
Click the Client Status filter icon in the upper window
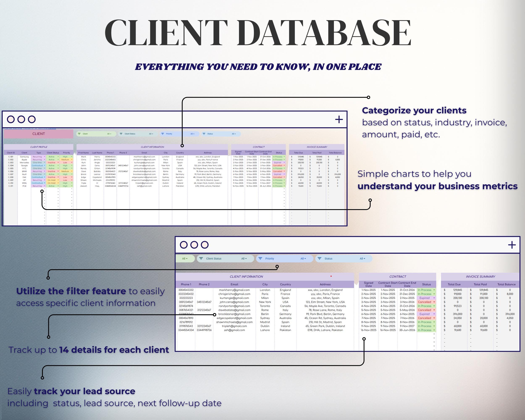(x=121, y=134)
